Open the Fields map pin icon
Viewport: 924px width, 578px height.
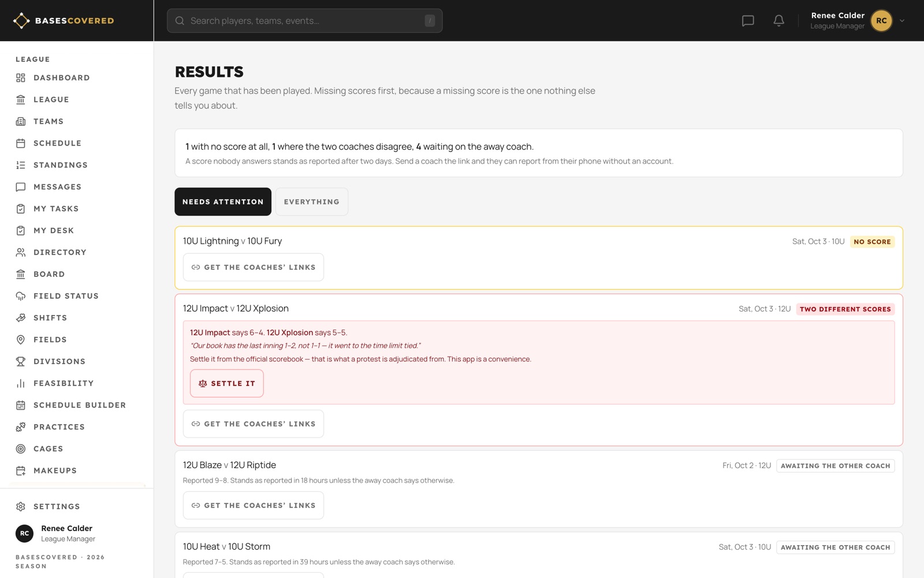(21, 340)
